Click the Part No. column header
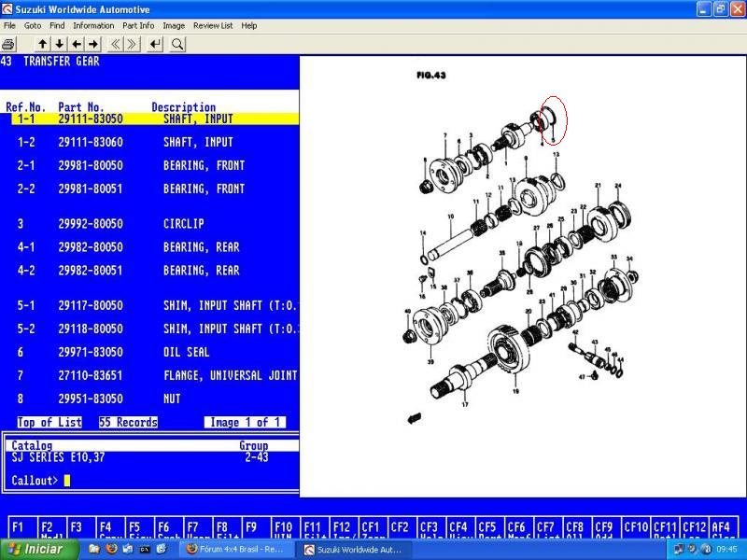The width and height of the screenshot is (747, 560). 81,107
